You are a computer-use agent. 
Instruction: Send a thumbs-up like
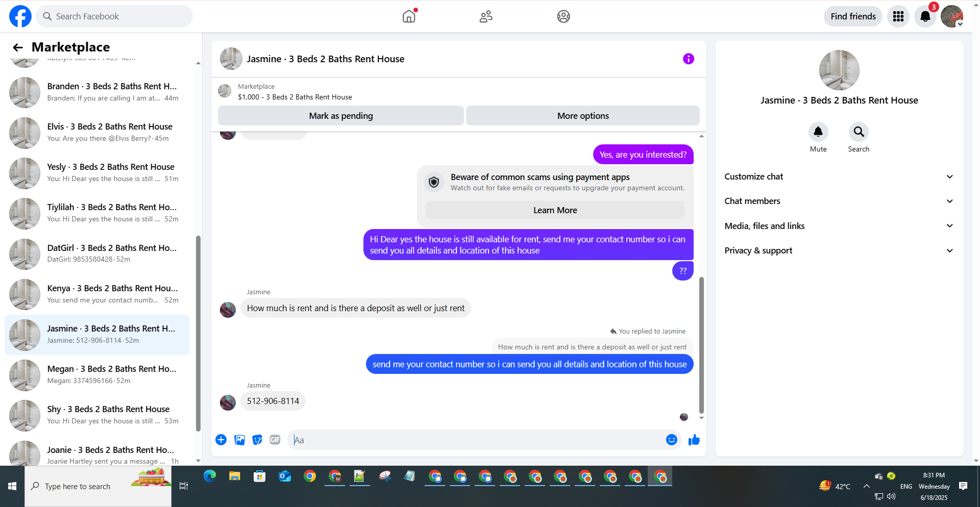point(694,440)
